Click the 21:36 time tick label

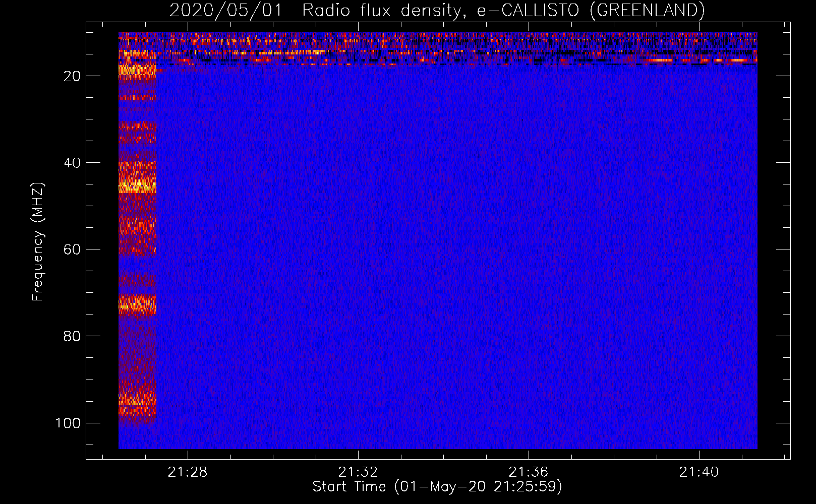point(529,472)
